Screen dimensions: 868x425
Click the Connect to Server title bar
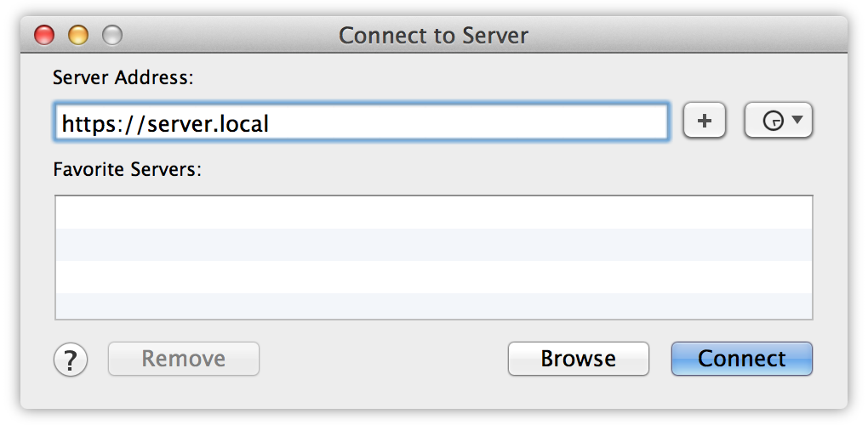click(x=433, y=36)
